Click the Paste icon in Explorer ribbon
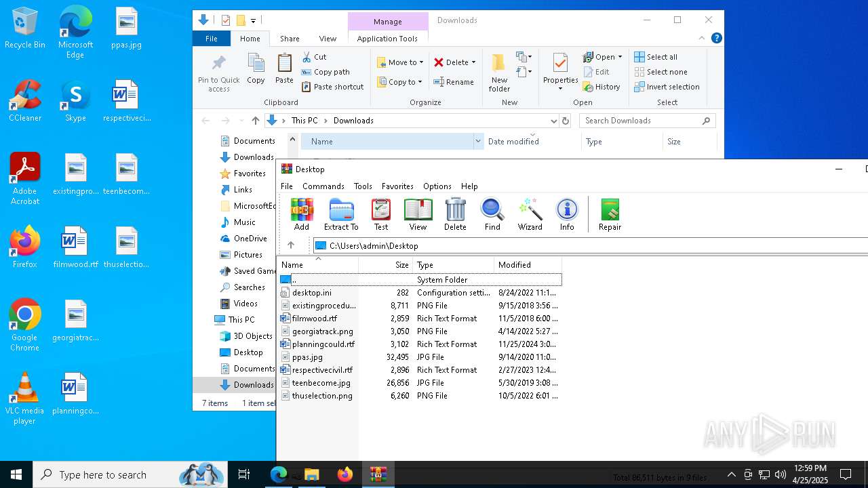Viewport: 868px width, 488px height. coord(284,68)
